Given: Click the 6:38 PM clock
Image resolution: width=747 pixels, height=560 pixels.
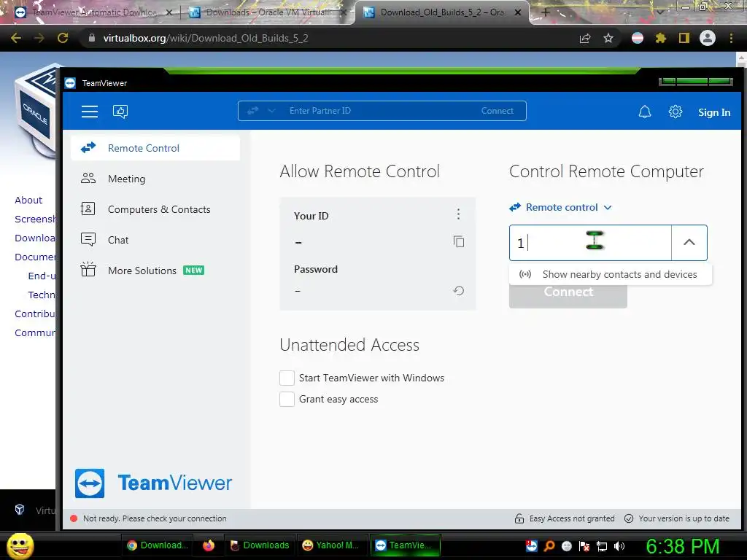Looking at the screenshot, I should coord(682,546).
